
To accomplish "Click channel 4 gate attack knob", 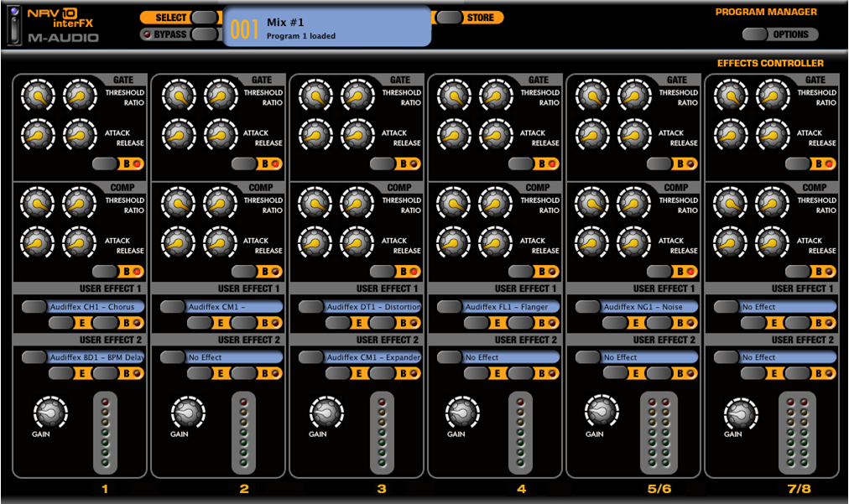I will point(454,135).
